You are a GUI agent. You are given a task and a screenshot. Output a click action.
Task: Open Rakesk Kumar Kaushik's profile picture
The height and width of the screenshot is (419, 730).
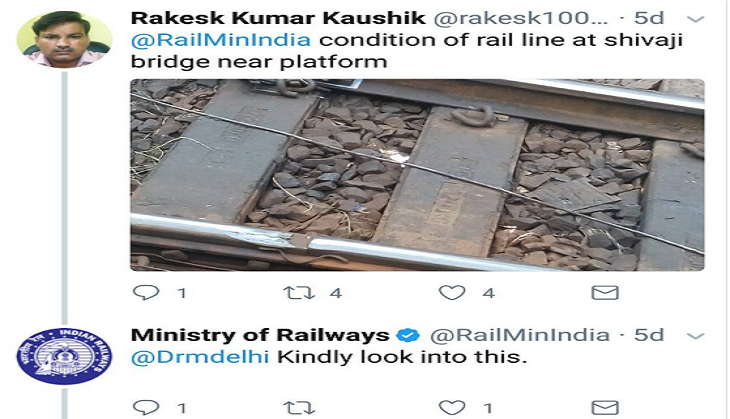pos(64,40)
